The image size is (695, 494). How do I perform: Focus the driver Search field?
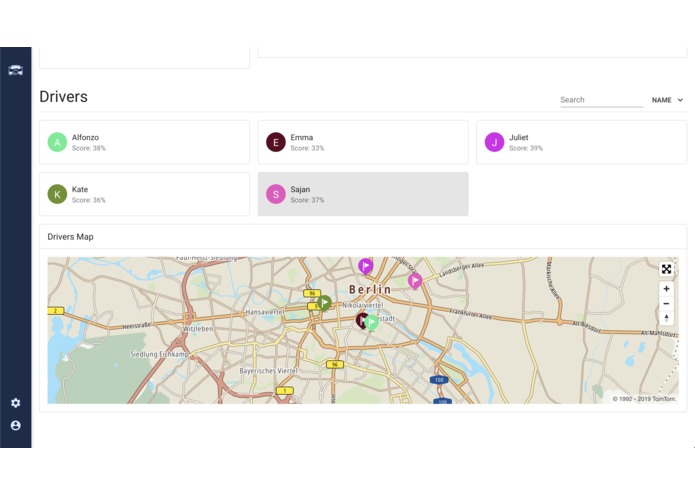point(601,100)
